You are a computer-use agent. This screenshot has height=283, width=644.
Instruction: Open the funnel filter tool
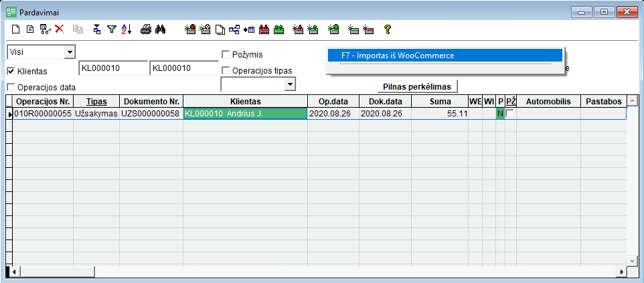point(112,29)
